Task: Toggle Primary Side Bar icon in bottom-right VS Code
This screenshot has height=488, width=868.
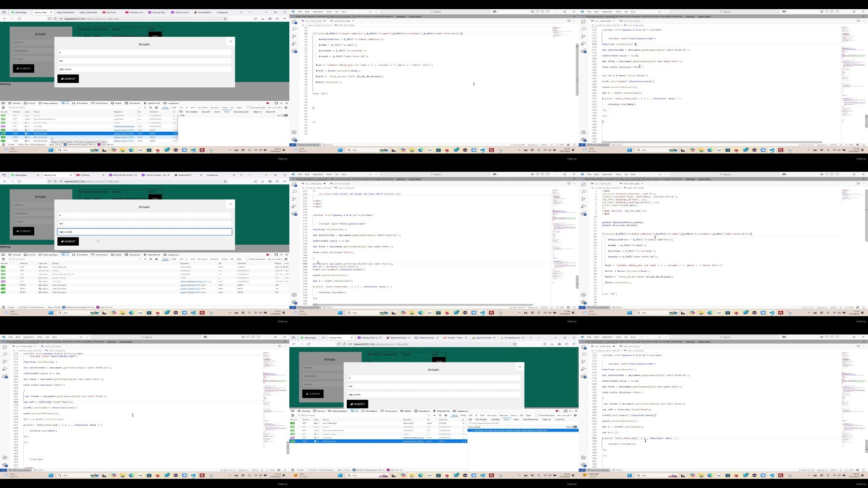Action: point(827,337)
